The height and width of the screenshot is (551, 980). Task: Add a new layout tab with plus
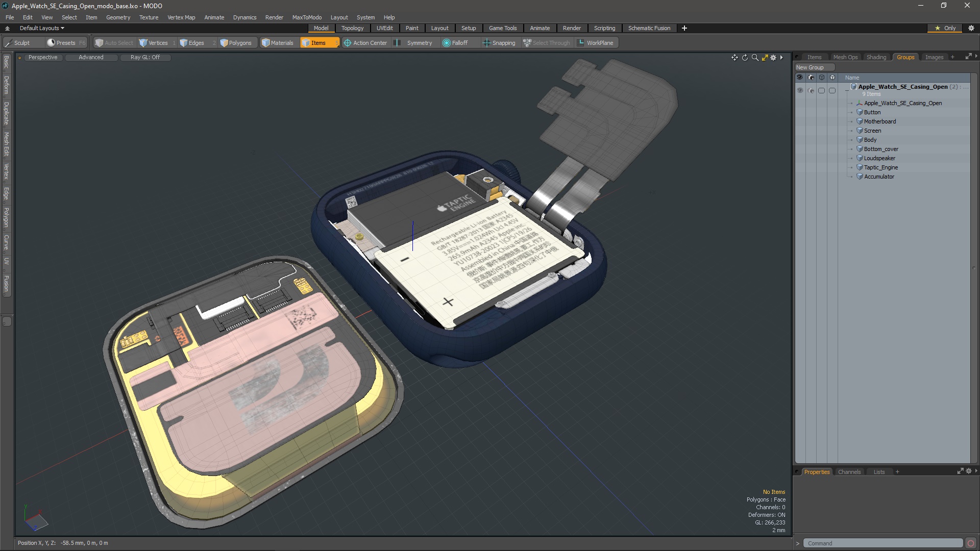tap(684, 28)
